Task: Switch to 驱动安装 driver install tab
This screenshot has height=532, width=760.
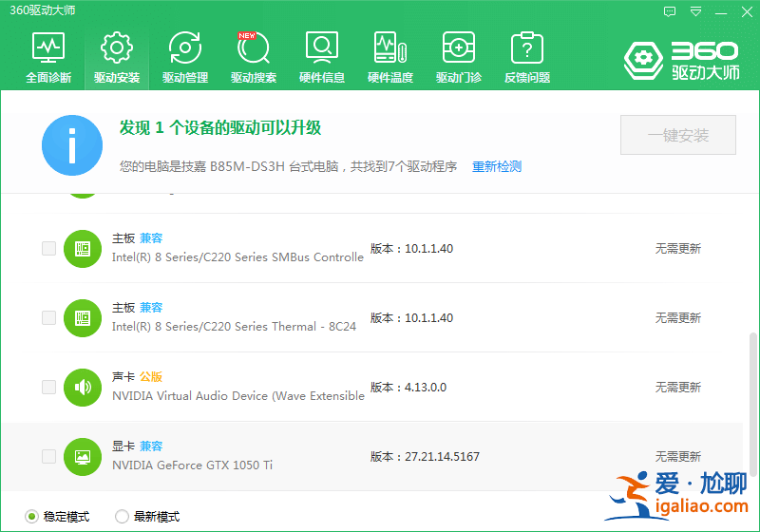Action: tap(117, 58)
